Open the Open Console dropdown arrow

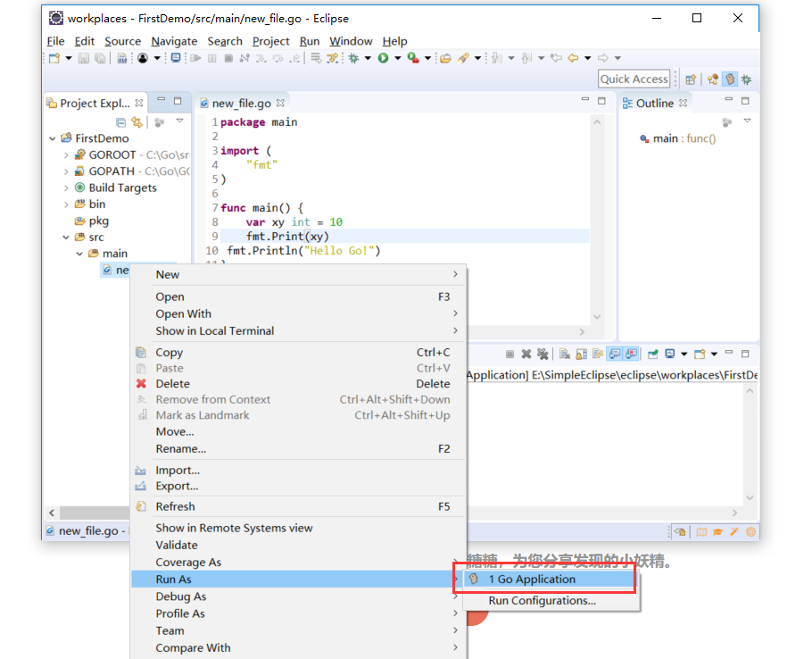714,354
